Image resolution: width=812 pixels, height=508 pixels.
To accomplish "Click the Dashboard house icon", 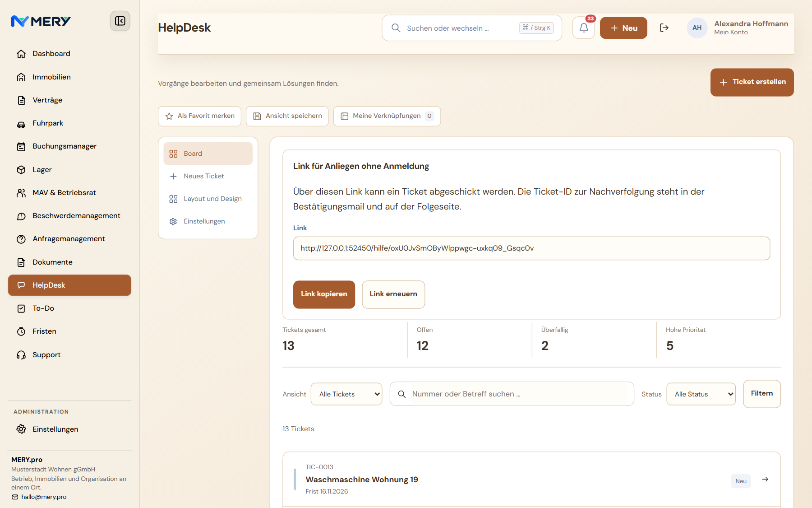I will coord(21,54).
